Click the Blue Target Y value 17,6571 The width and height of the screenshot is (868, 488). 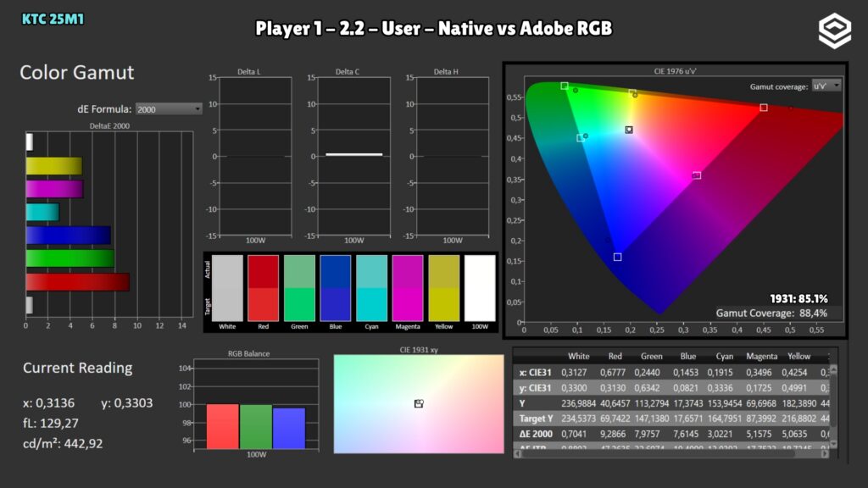coord(688,419)
